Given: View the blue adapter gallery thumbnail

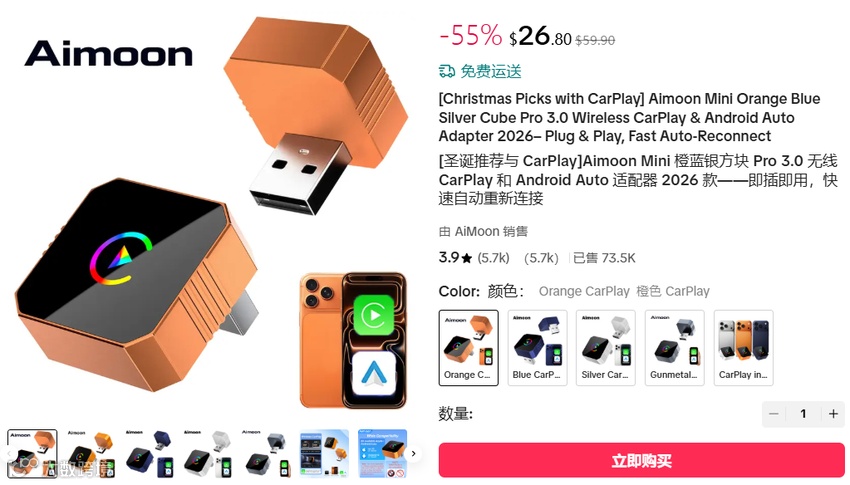Looking at the screenshot, I should 149,454.
